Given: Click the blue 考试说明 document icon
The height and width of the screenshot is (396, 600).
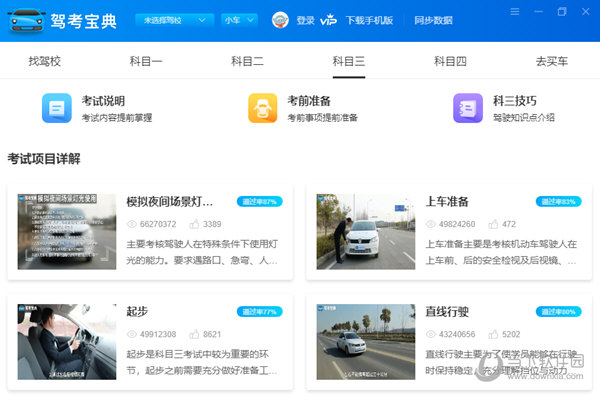Looking at the screenshot, I should [57, 108].
